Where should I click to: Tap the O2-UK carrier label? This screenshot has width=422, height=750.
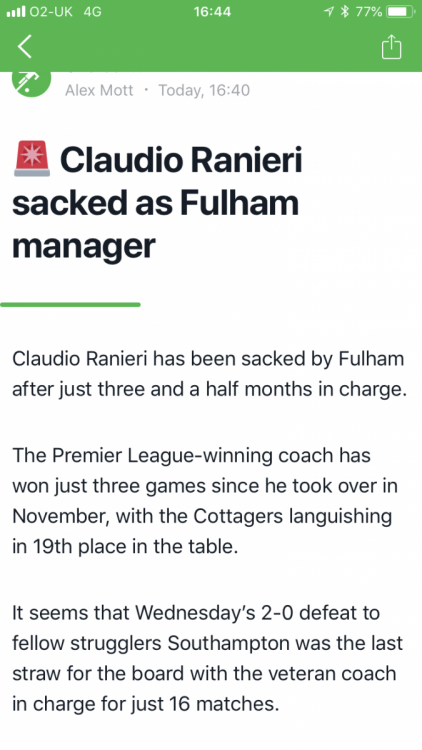(x=51, y=12)
